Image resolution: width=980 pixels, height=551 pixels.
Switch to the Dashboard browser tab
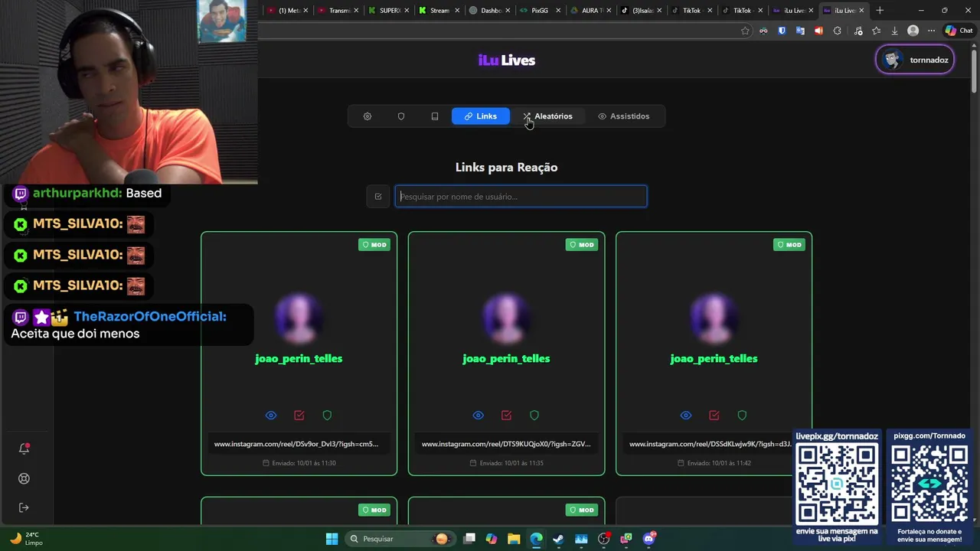490,11
